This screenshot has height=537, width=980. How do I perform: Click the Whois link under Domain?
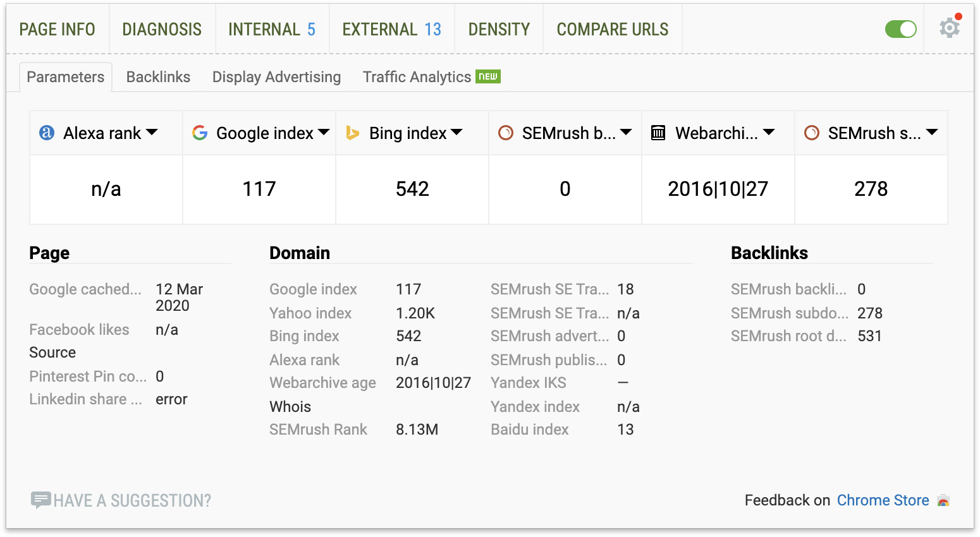click(x=290, y=407)
